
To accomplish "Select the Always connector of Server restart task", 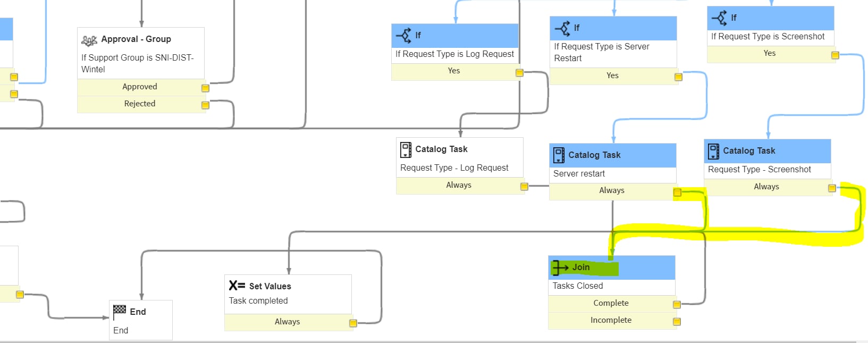I will point(677,192).
